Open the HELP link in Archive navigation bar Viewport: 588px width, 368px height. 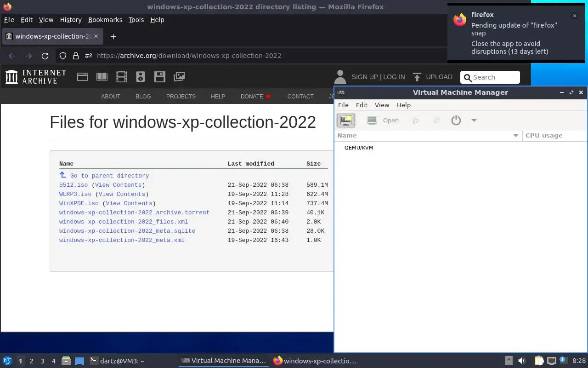tap(218, 97)
